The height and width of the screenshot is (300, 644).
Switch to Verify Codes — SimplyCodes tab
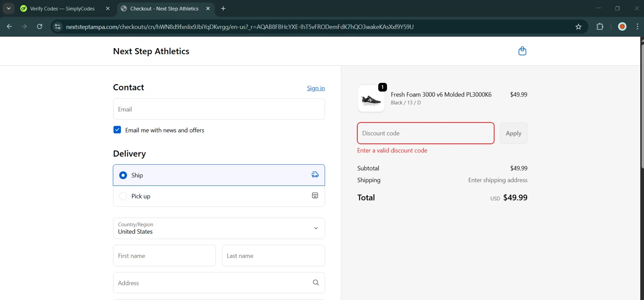[62, 9]
